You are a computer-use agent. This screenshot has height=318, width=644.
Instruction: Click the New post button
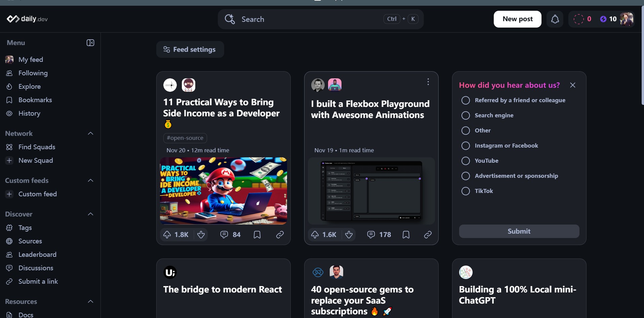coord(517,19)
